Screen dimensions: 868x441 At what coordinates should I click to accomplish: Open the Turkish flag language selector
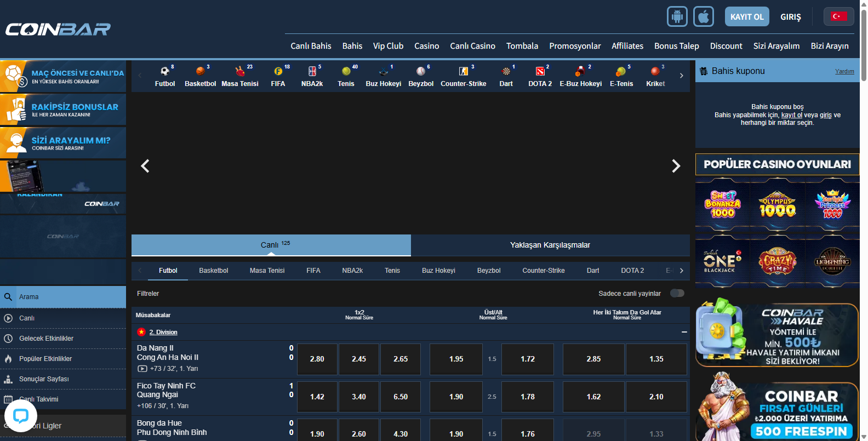pos(838,16)
